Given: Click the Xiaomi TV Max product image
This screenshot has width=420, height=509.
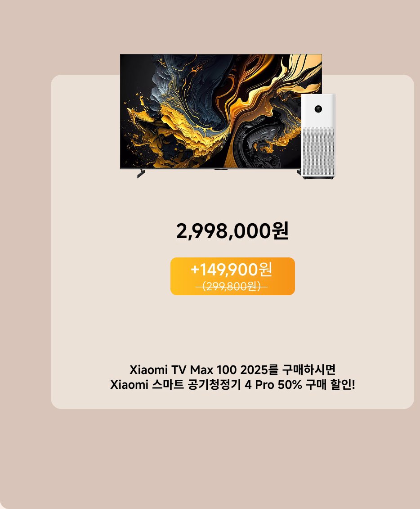Looking at the screenshot, I should (221, 116).
